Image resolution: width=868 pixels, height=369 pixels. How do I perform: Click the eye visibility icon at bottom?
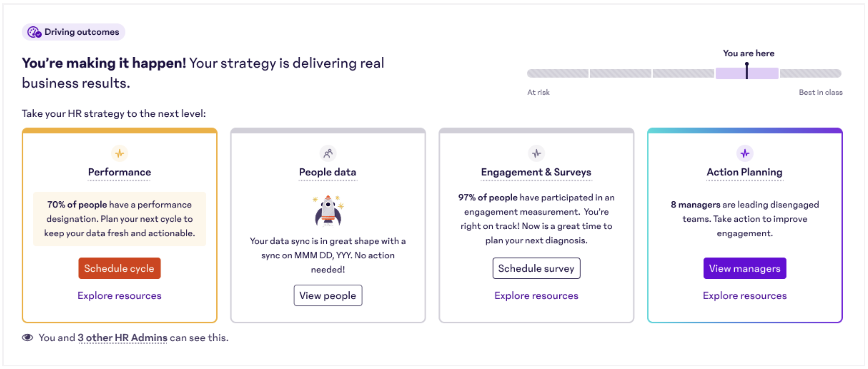click(x=28, y=337)
